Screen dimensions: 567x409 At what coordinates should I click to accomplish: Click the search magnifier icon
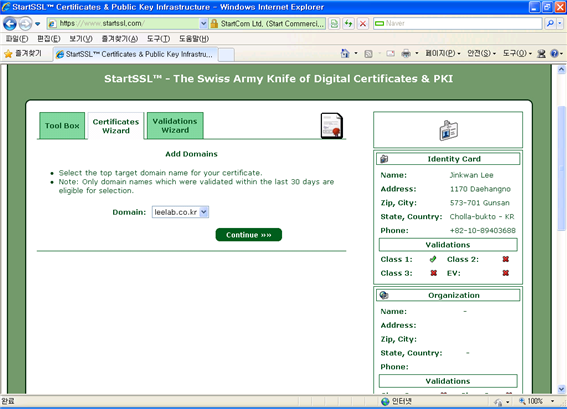pyautogui.click(x=550, y=24)
